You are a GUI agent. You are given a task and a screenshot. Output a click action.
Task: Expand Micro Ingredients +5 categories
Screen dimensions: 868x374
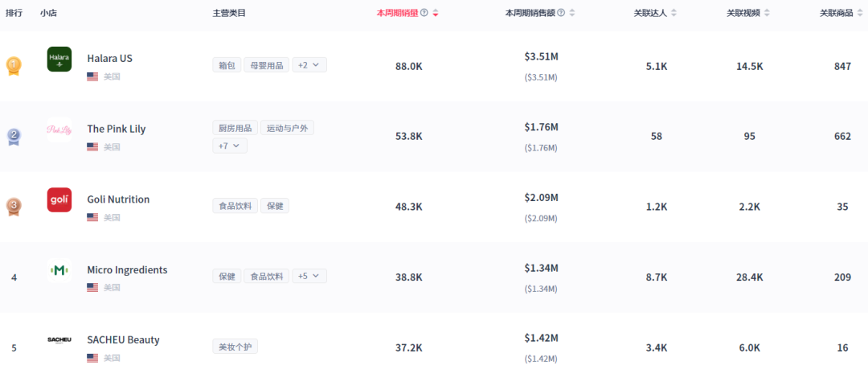[309, 276]
